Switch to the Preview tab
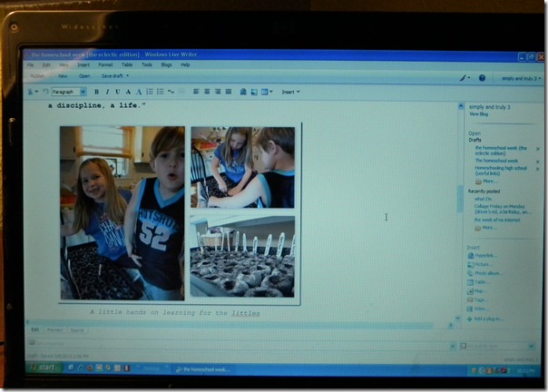The width and height of the screenshot is (548, 392). [54, 329]
